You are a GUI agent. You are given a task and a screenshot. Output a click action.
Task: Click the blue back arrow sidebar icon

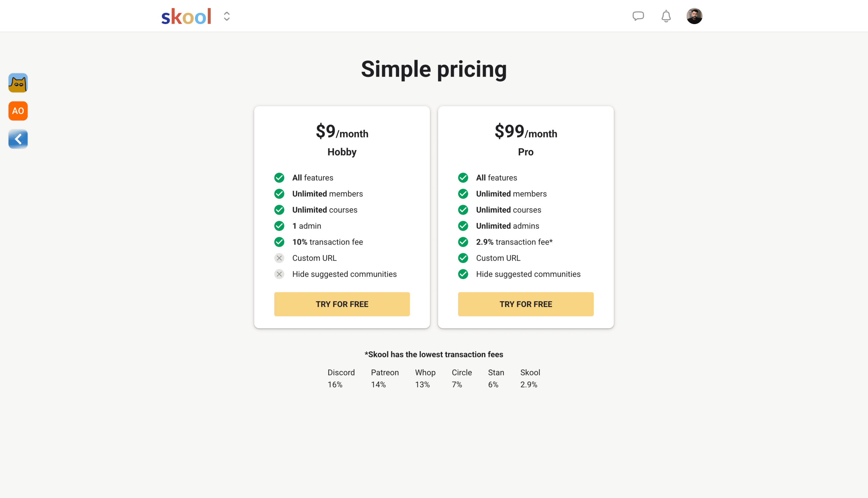(18, 139)
